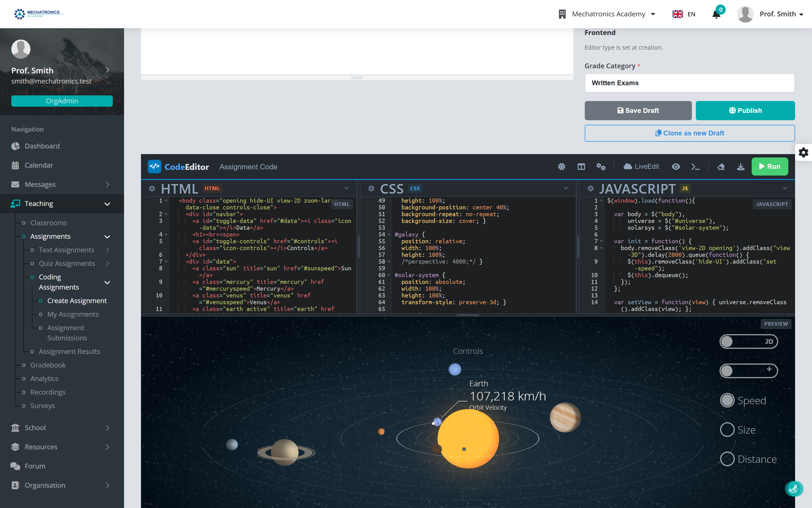Expand the Resources menu
The width and height of the screenshot is (812, 508).
coord(62,447)
